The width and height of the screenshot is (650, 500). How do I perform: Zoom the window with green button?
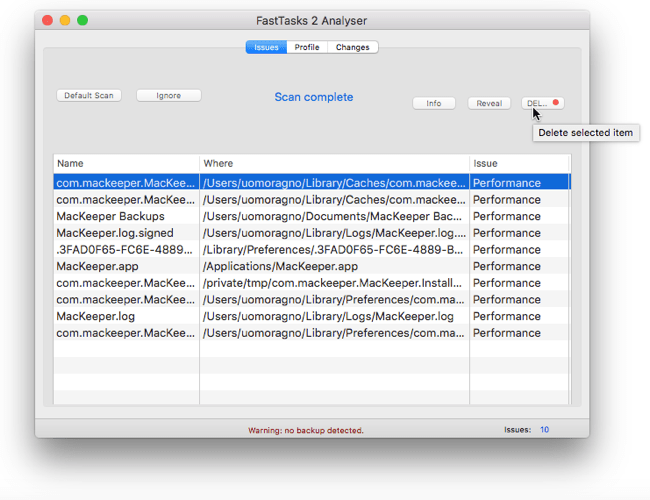coord(82,20)
